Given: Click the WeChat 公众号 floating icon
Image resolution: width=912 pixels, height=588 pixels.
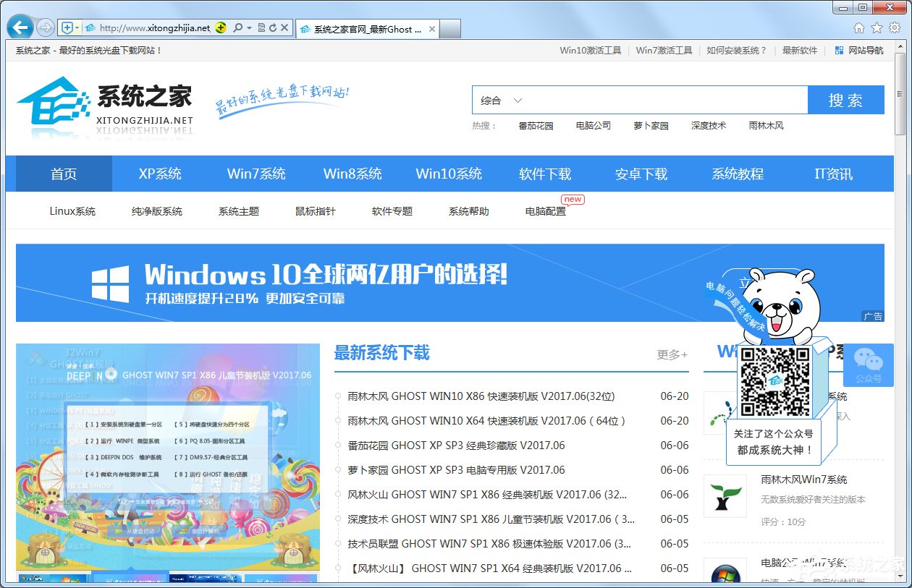Looking at the screenshot, I should tap(868, 365).
